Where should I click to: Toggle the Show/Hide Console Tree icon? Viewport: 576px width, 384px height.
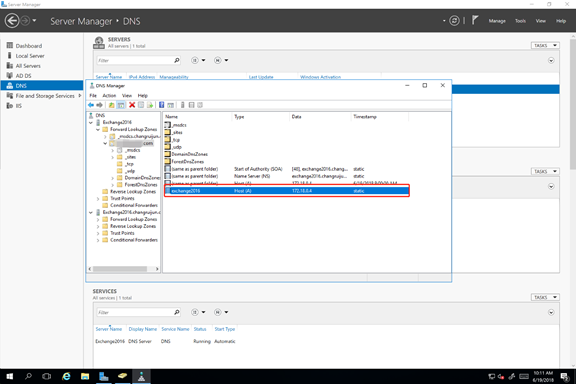pyautogui.click(x=121, y=105)
